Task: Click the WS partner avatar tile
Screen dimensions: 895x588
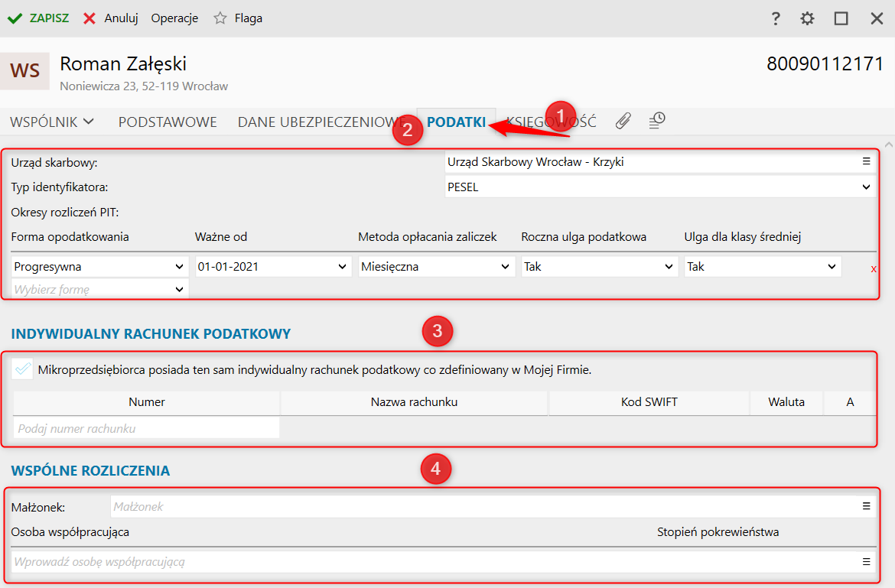Action: click(x=24, y=70)
